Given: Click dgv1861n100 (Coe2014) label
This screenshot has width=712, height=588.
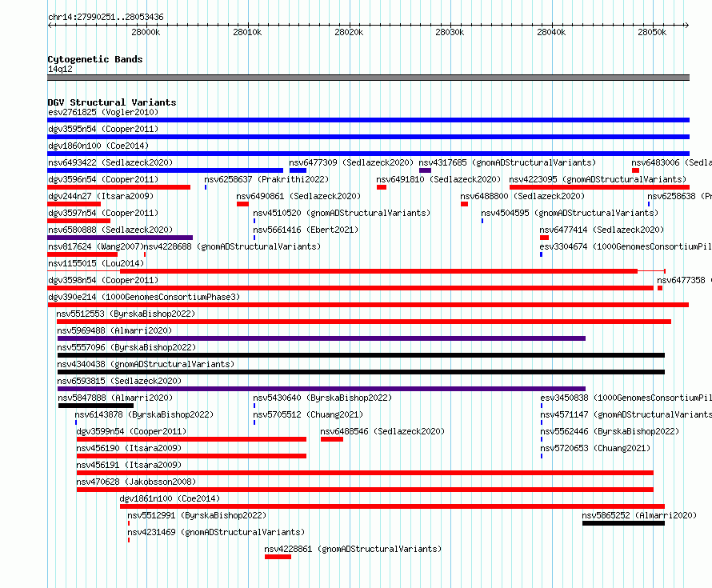Looking at the screenshot, I should [x=170, y=498].
